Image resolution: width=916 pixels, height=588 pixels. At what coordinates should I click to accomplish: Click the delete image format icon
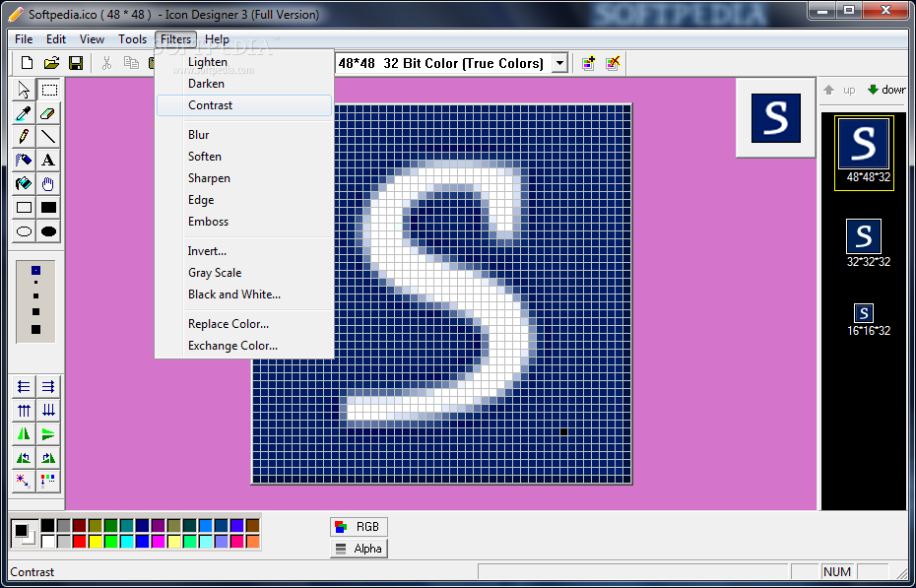point(613,63)
